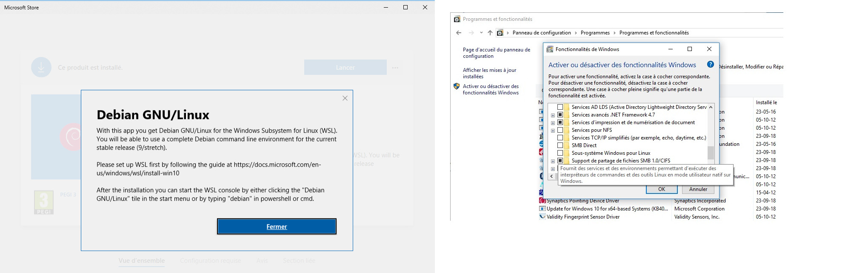Toggle Services pour NFS checkbox
This screenshot has height=273, width=868.
point(560,130)
